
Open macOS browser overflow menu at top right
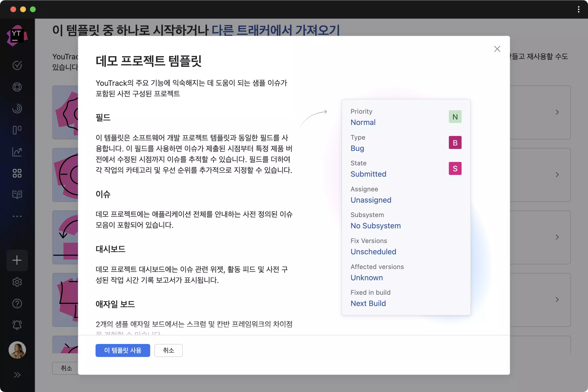(578, 10)
